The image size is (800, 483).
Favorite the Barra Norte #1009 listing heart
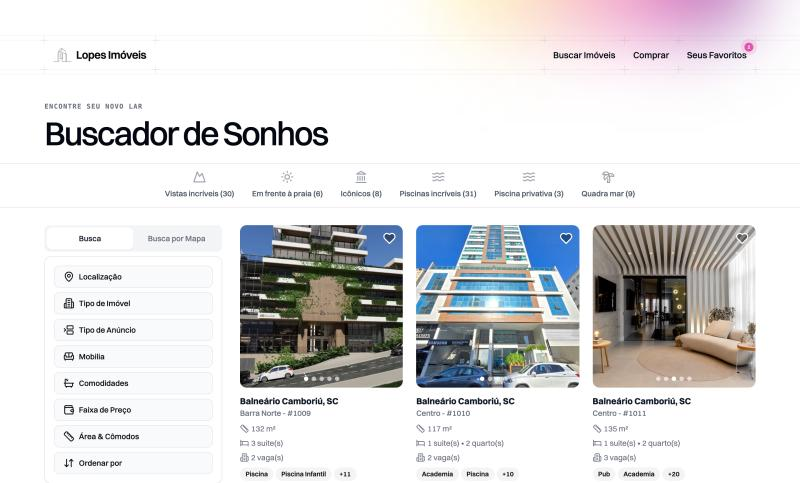pos(389,238)
